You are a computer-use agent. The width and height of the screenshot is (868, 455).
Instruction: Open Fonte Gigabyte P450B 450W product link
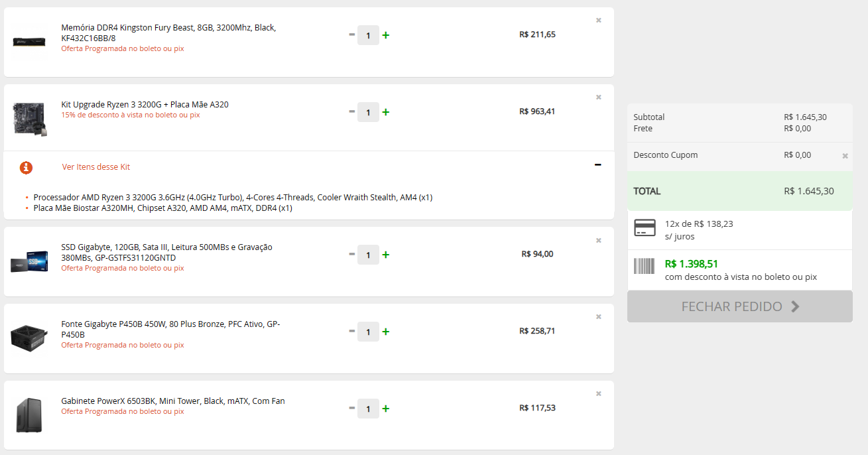[x=170, y=329]
